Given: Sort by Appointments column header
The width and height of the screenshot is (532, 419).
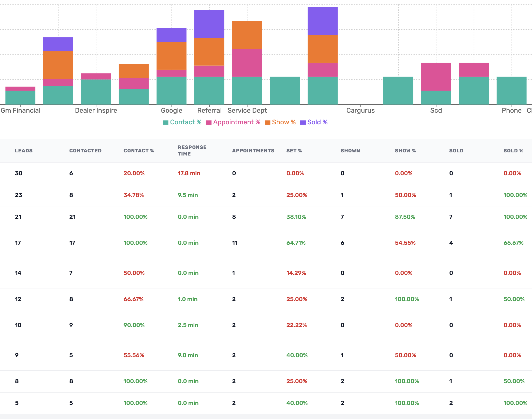Looking at the screenshot, I should [x=253, y=151].
